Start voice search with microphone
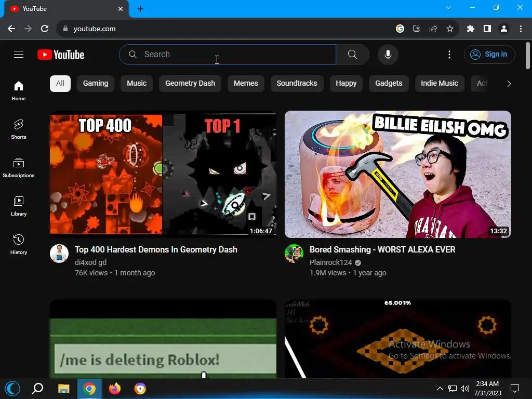The image size is (532, 399). click(388, 54)
